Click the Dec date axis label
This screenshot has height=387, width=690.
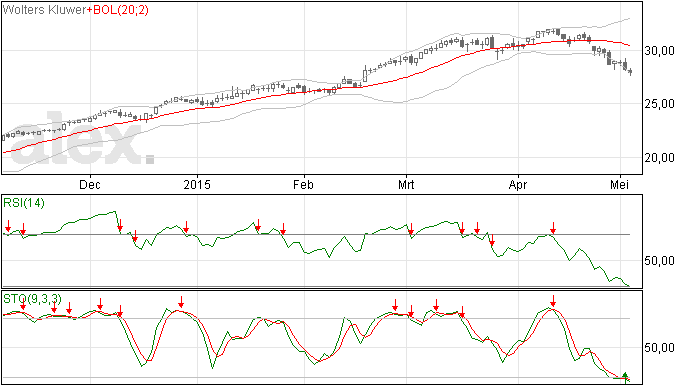coord(90,184)
